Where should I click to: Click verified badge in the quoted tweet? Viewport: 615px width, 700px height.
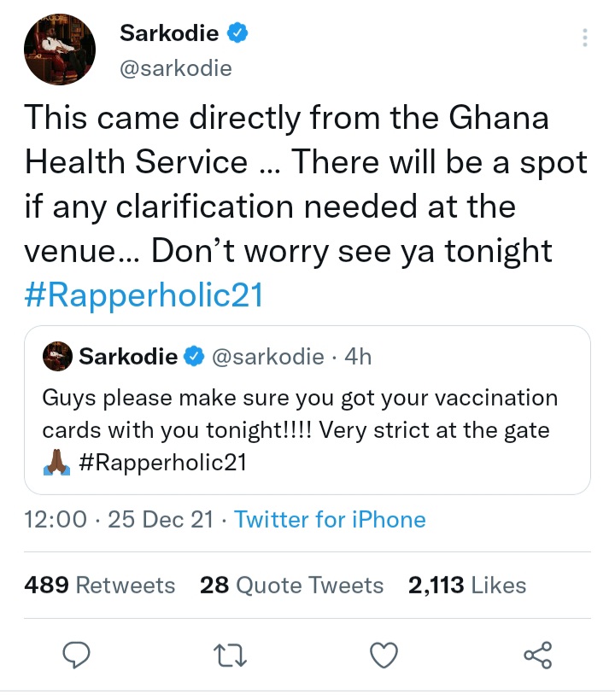click(x=194, y=356)
